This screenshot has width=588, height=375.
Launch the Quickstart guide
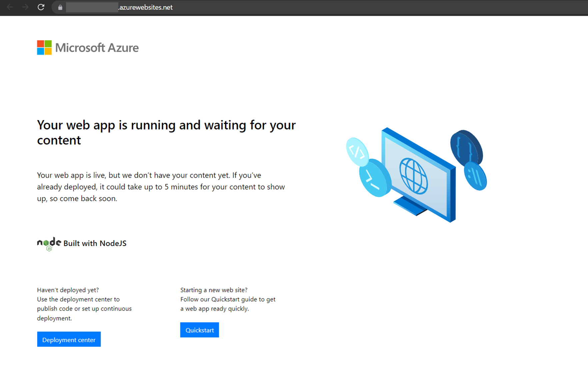(x=199, y=330)
